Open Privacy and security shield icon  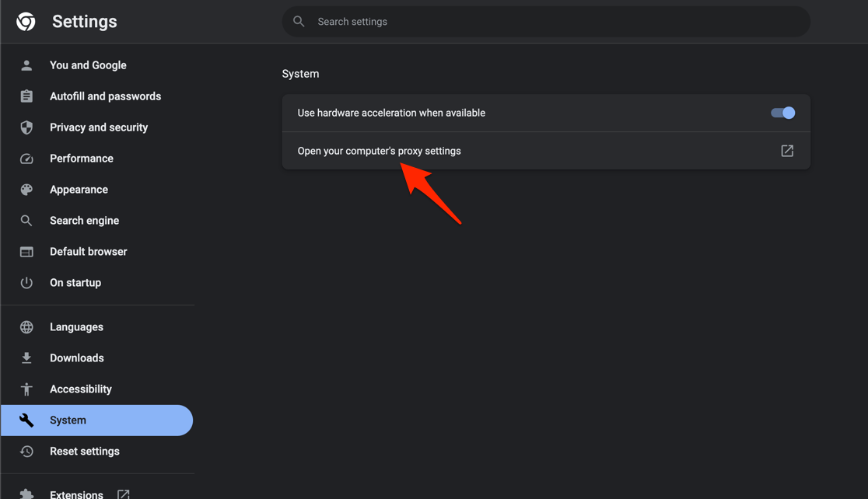pyautogui.click(x=26, y=127)
